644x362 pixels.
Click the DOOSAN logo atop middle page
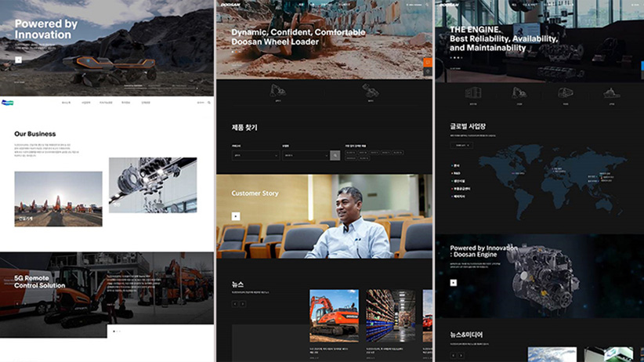click(230, 5)
